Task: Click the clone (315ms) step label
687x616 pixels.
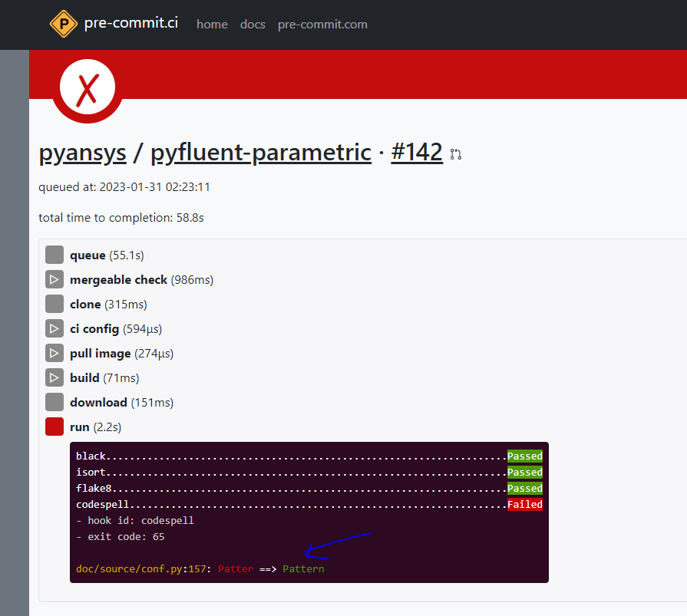Action: 108,305
